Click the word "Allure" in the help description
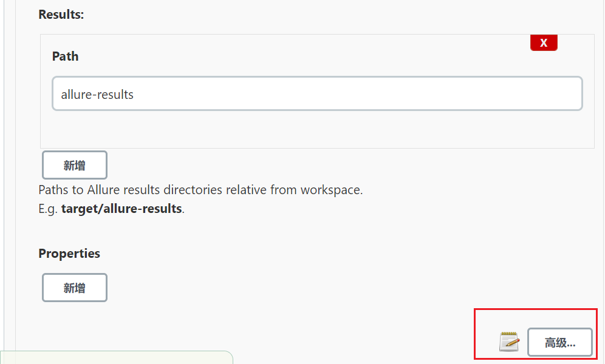Screen dimensions: 605x364 (x=103, y=190)
